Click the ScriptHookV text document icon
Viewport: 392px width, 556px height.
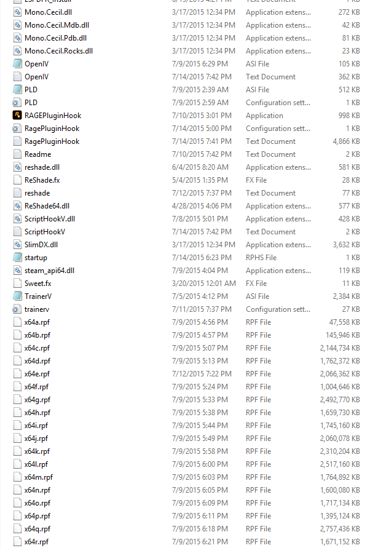[17, 232]
